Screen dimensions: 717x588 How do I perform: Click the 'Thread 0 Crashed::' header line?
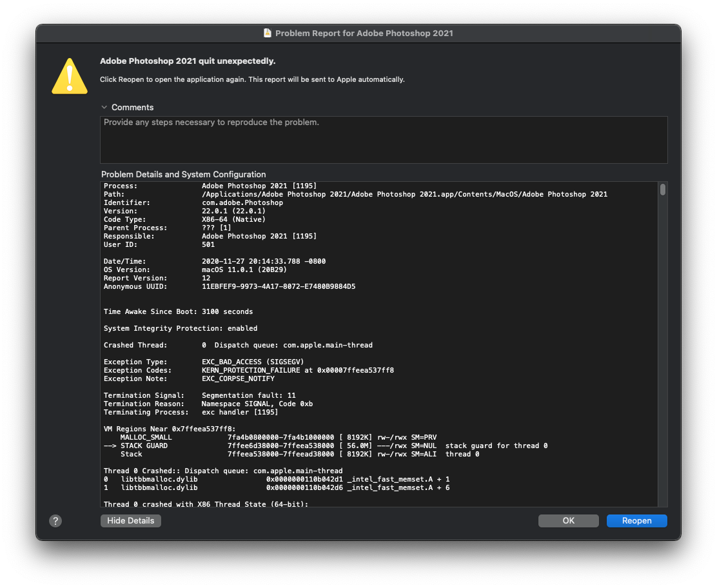tap(223, 471)
